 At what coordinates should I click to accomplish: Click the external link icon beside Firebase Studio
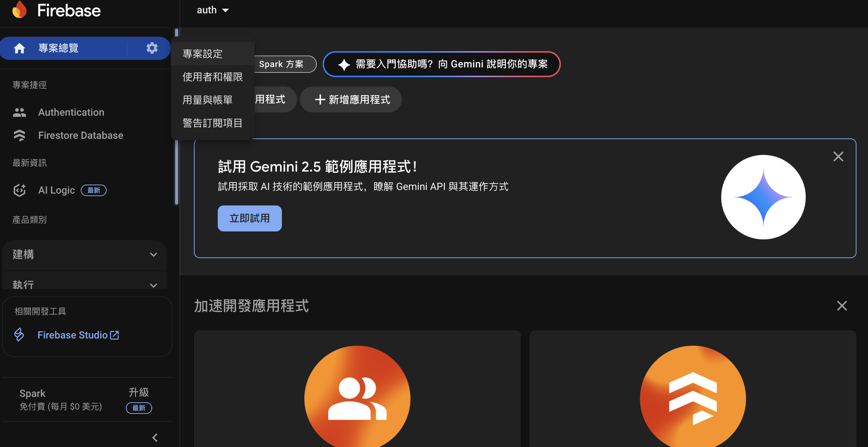coord(114,335)
